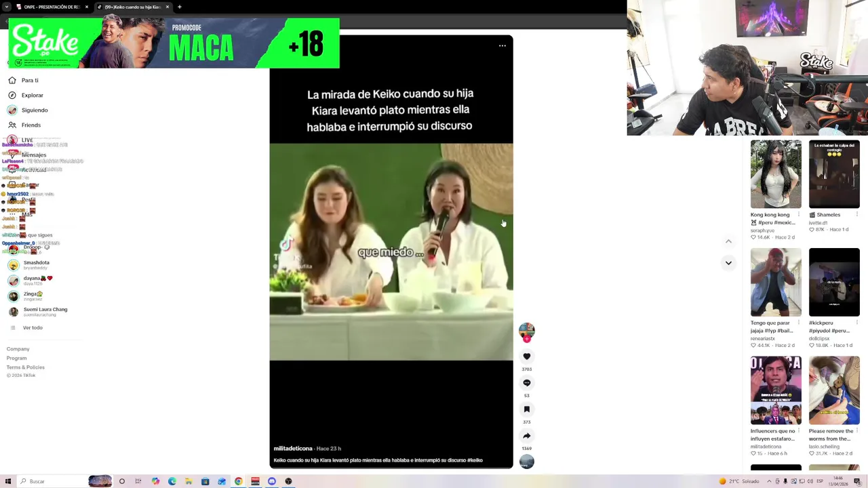Viewport: 868px width, 488px height.
Task: Open the Shameles video thumbnail
Action: coord(834,174)
